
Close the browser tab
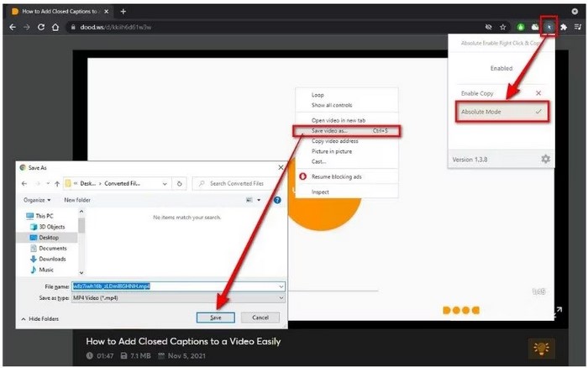pyautogui.click(x=107, y=12)
